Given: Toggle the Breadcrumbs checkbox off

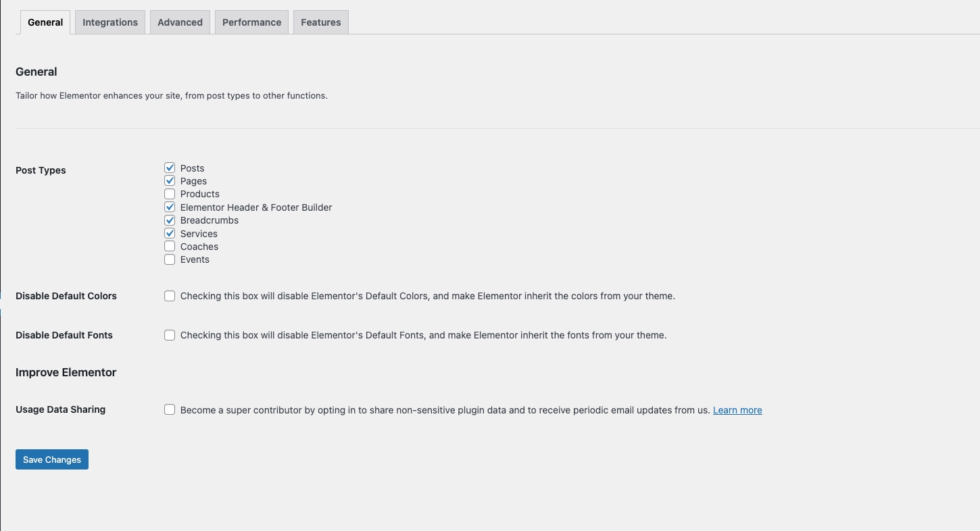Looking at the screenshot, I should pos(170,220).
